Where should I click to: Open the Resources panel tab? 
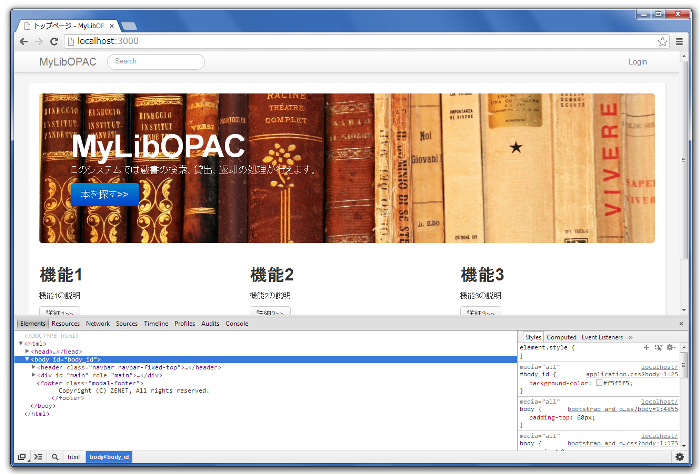point(65,324)
